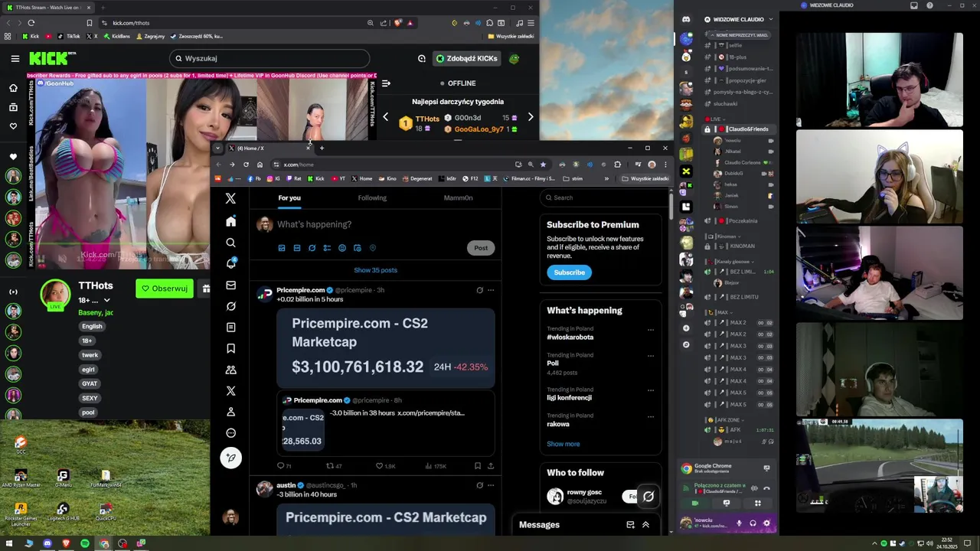This screenshot has height=551, width=980.
Task: Open X Explore search icon in sidebar
Action: click(x=230, y=243)
